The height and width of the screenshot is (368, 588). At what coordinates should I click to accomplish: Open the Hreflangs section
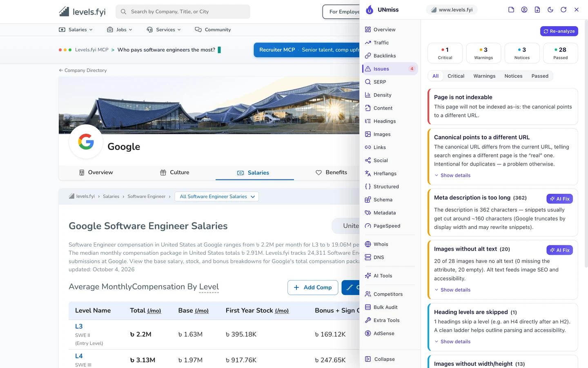click(390, 173)
